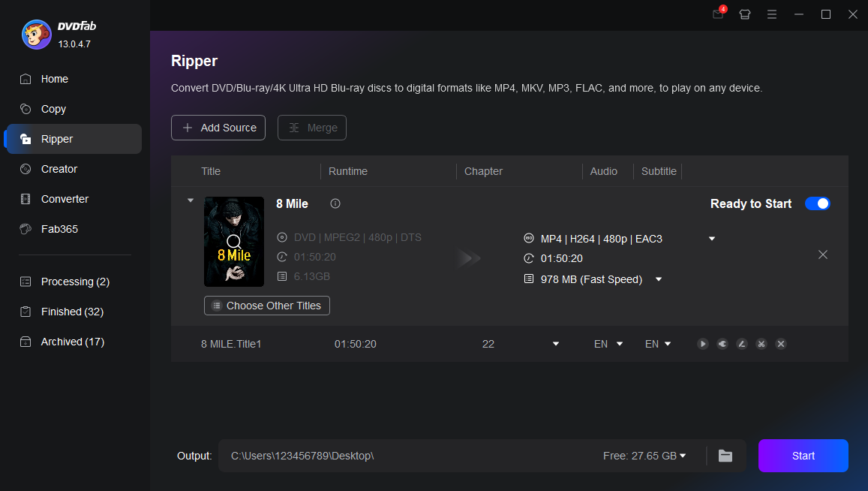
Task: Click the output duration clock icon
Action: pos(529,258)
